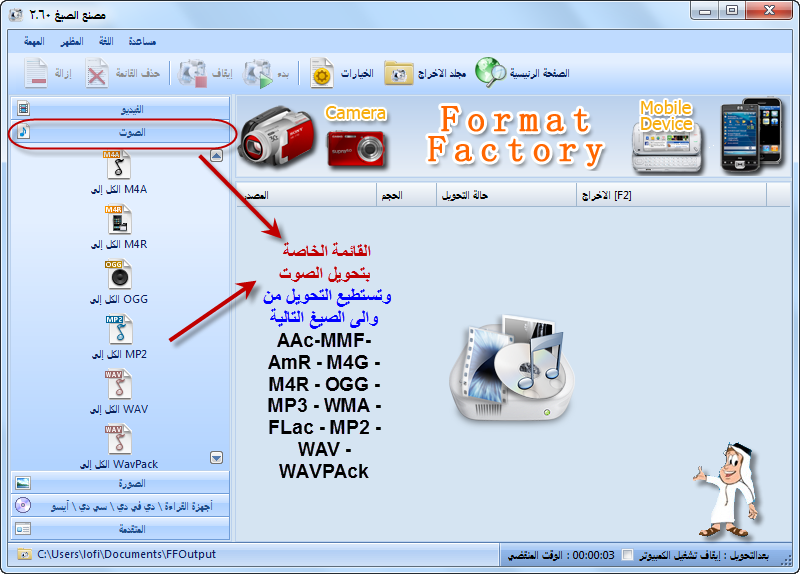The image size is (800, 574).
Task: Click the Mobile Device phones banner image
Action: click(752, 135)
